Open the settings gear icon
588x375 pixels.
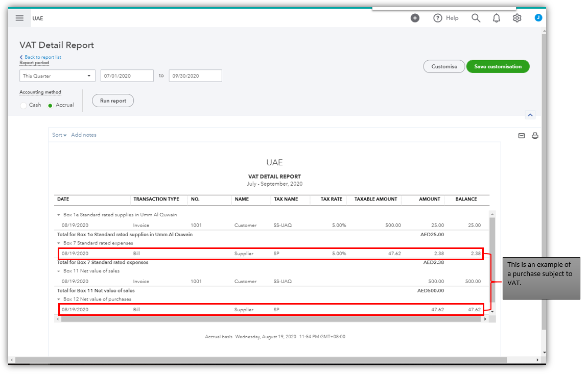pyautogui.click(x=517, y=18)
